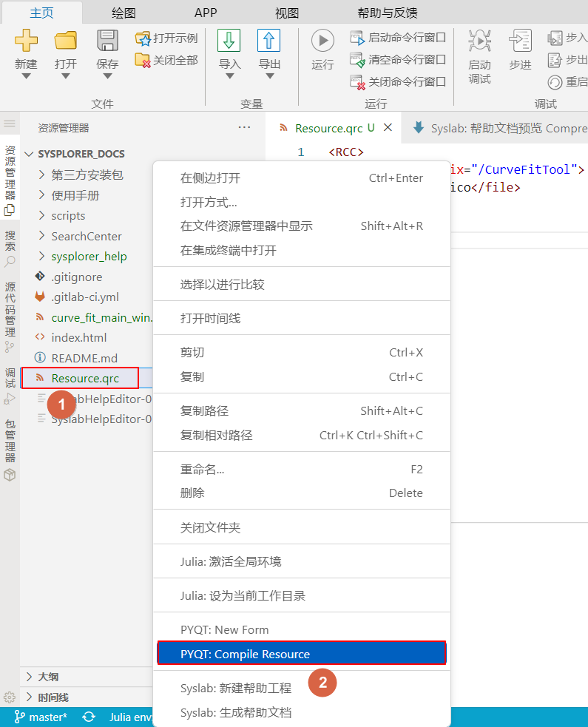Choose 在文件资源管理器中显示 menu entry
This screenshot has height=727, width=588.
point(302,226)
